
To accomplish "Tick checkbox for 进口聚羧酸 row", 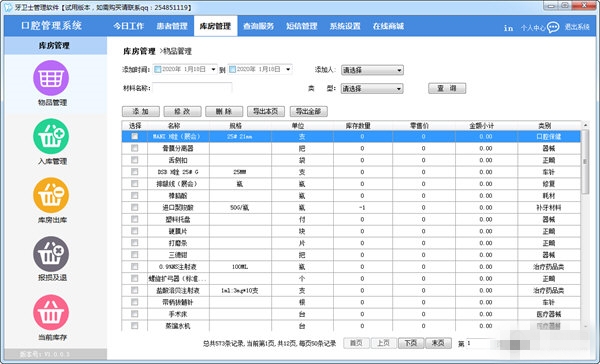I will coord(134,207).
